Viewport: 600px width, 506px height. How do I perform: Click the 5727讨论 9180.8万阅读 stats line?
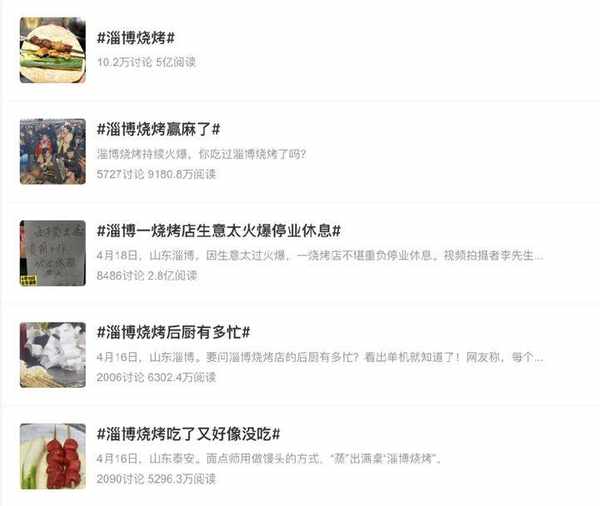(x=156, y=174)
